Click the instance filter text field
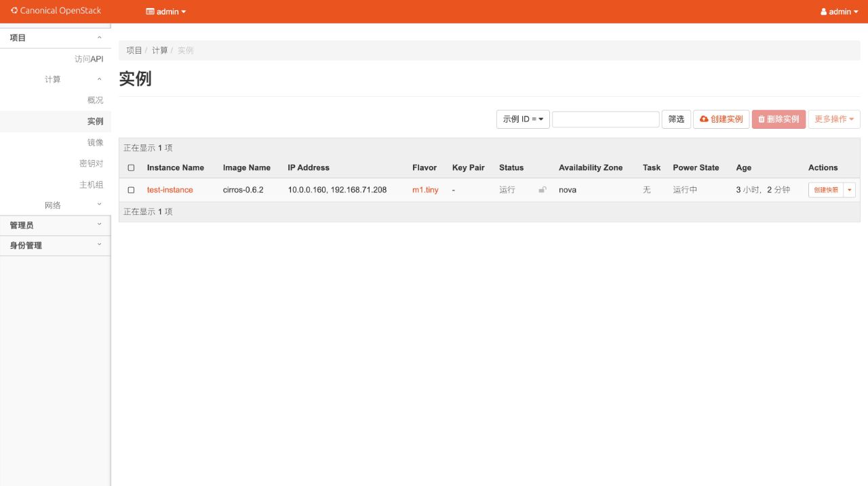This screenshot has height=486, width=868. coord(605,119)
